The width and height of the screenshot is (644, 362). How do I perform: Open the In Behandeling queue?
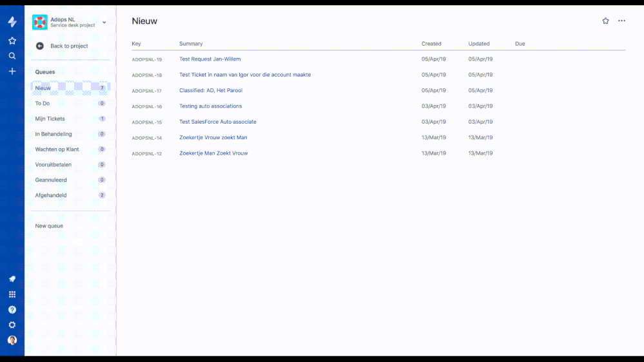click(x=71, y=134)
